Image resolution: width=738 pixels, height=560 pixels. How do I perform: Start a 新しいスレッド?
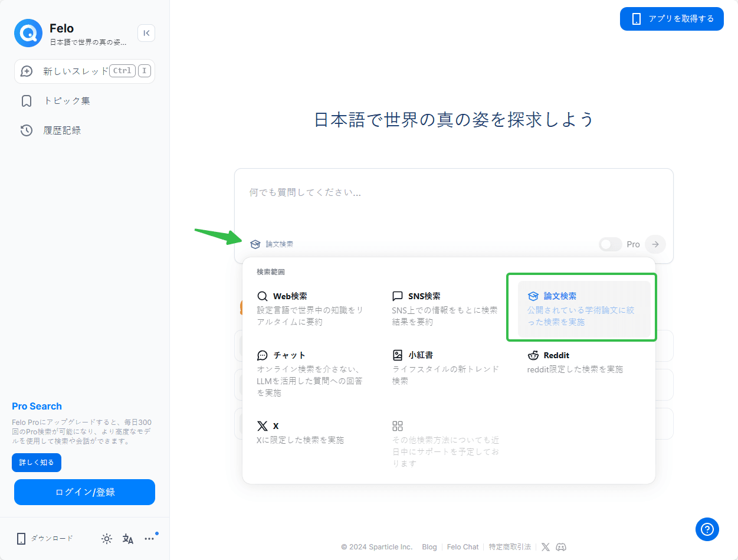pyautogui.click(x=84, y=71)
